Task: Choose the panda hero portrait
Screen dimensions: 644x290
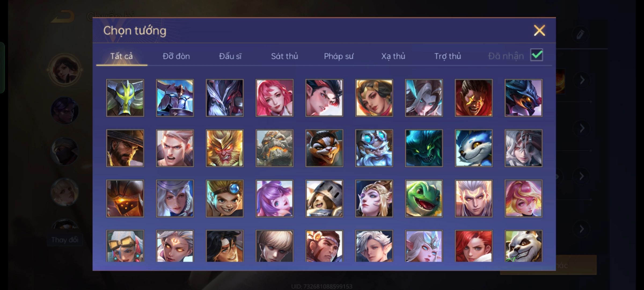Action: pos(523,246)
